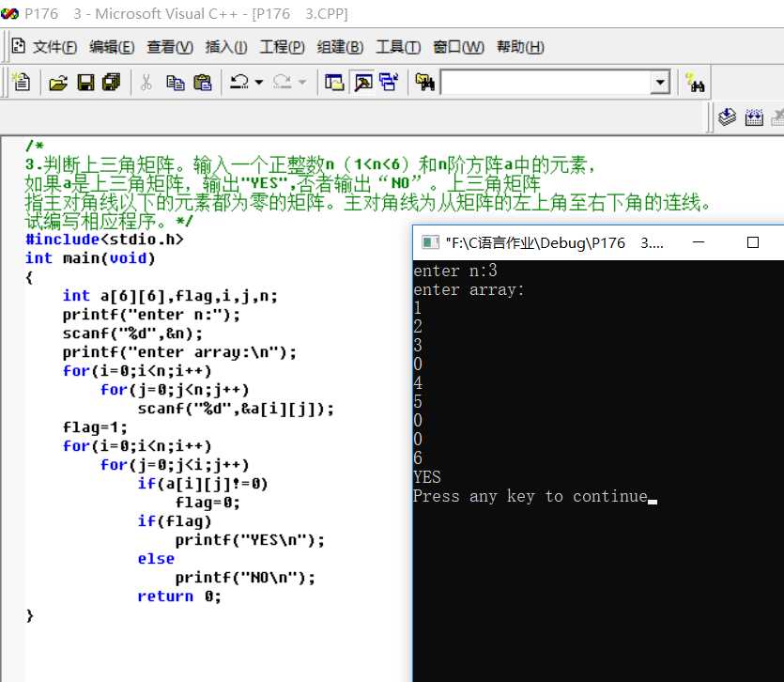Image resolution: width=784 pixels, height=682 pixels.
Task: Click the Copy icon in toolbar
Action: [175, 83]
